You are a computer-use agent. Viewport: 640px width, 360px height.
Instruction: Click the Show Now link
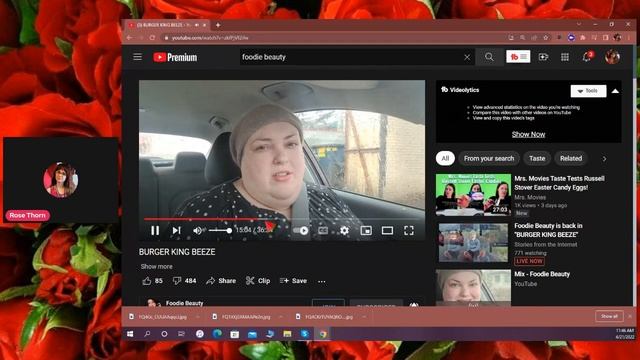click(528, 134)
